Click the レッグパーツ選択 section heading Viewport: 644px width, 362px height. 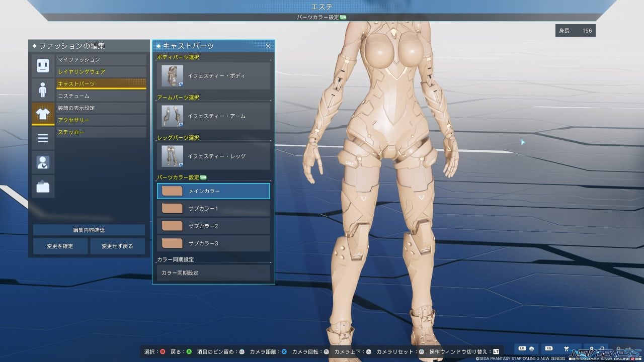[178, 138]
